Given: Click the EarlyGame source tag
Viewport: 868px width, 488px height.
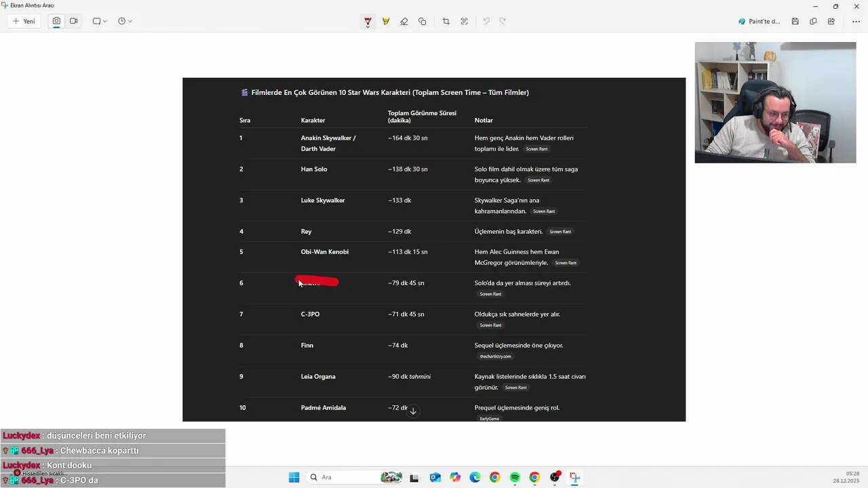Looking at the screenshot, I should [489, 419].
